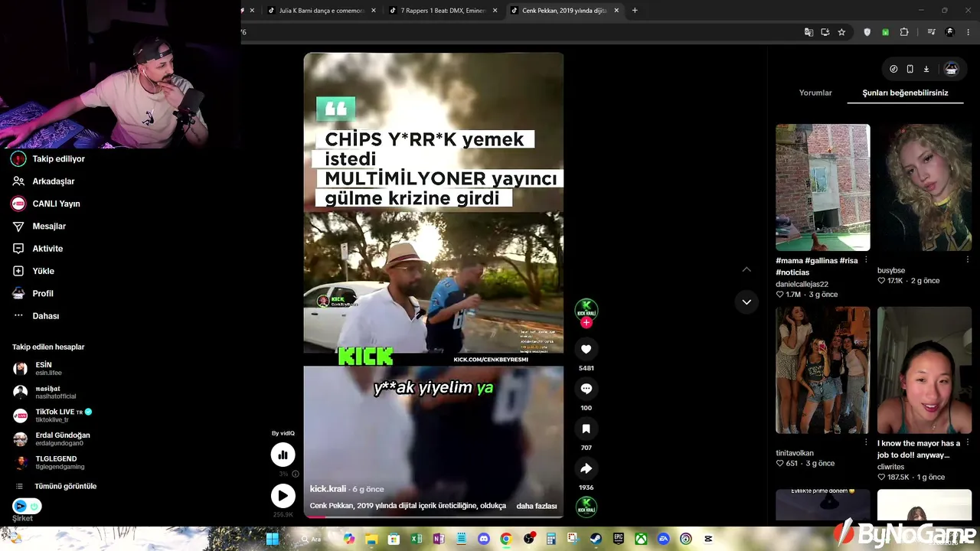Open the browser translate icon
Image resolution: width=980 pixels, height=551 pixels.
click(808, 32)
